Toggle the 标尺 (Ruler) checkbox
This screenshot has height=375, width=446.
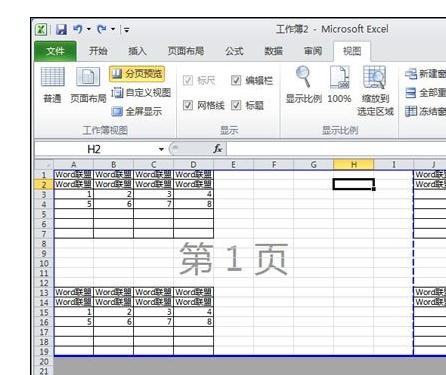[188, 80]
